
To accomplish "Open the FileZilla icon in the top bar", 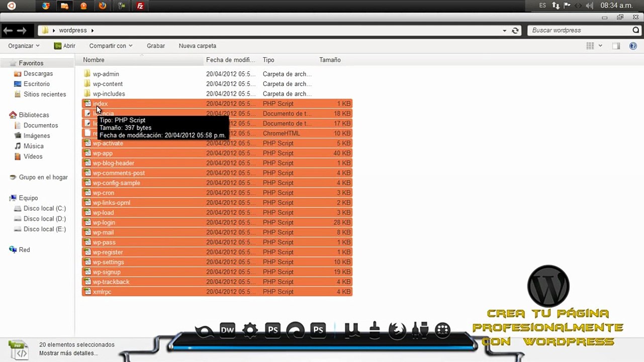I will [141, 6].
